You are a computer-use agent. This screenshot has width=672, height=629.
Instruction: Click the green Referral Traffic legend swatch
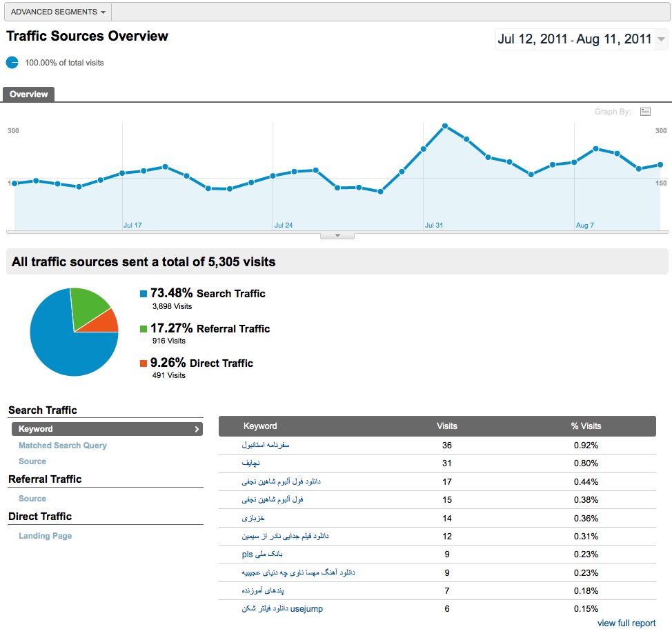pyautogui.click(x=144, y=329)
